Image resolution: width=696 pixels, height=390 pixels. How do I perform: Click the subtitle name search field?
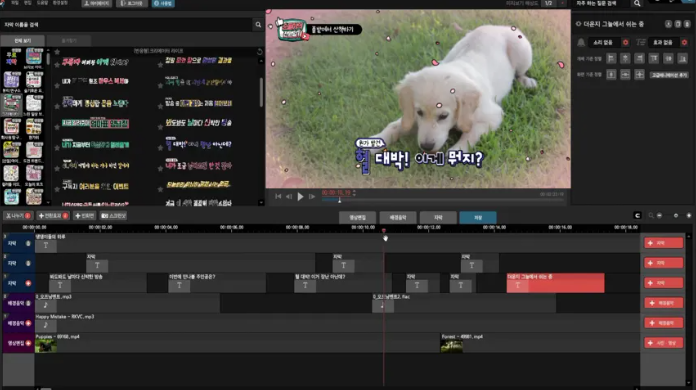coord(127,25)
